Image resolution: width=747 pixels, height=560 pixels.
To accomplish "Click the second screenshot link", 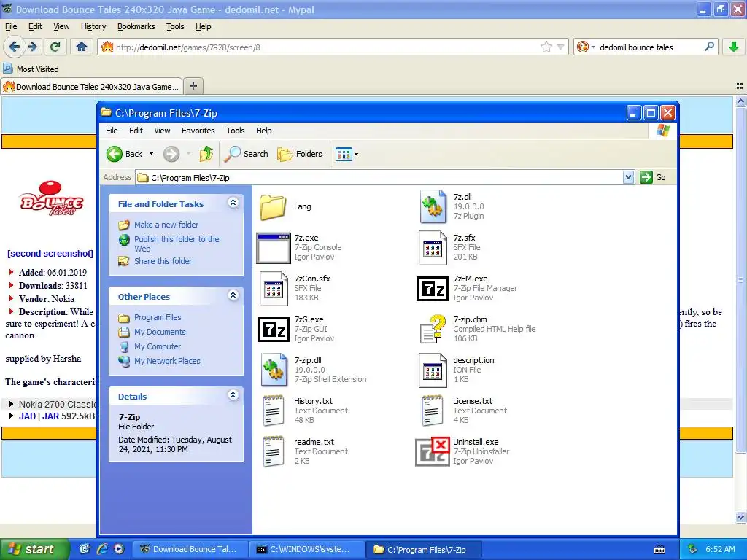I will (x=50, y=253).
